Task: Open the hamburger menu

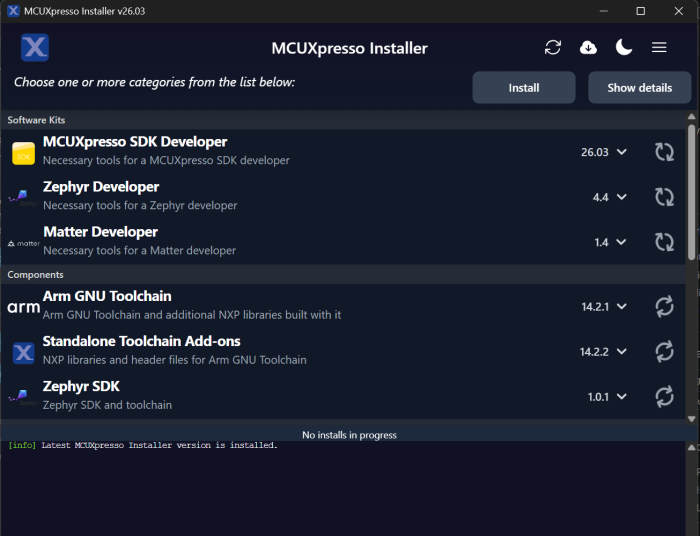Action: pos(659,47)
